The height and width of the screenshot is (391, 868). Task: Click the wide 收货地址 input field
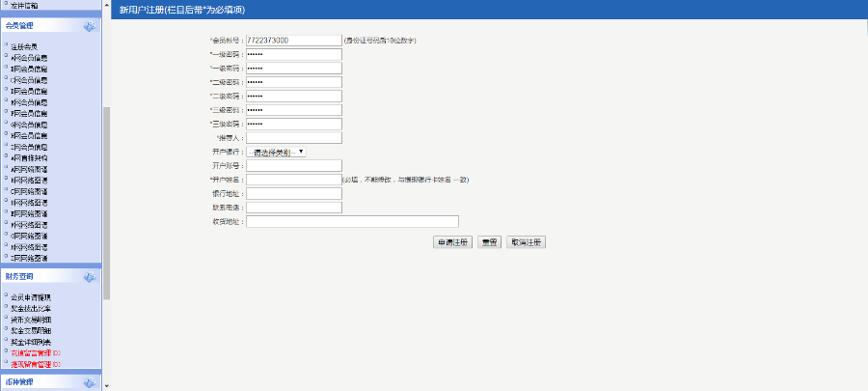[x=353, y=221]
